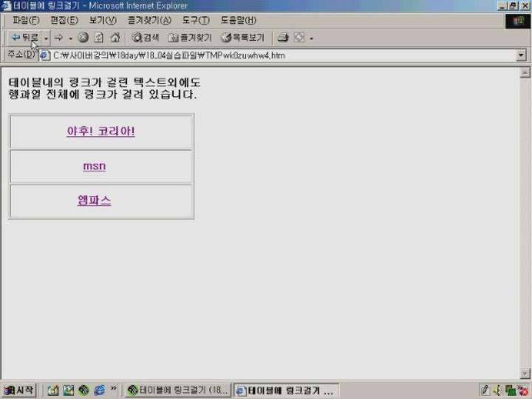Click the Refresh page icon
Viewport: 532px width, 399px height.
(99, 38)
